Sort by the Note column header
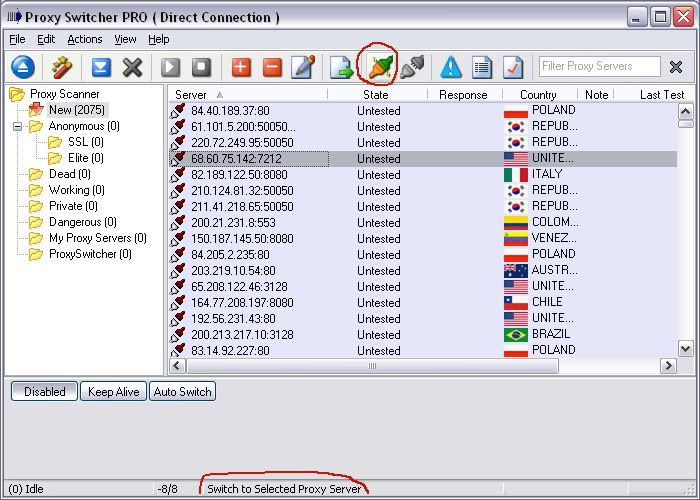The width and height of the screenshot is (700, 500). tap(596, 95)
